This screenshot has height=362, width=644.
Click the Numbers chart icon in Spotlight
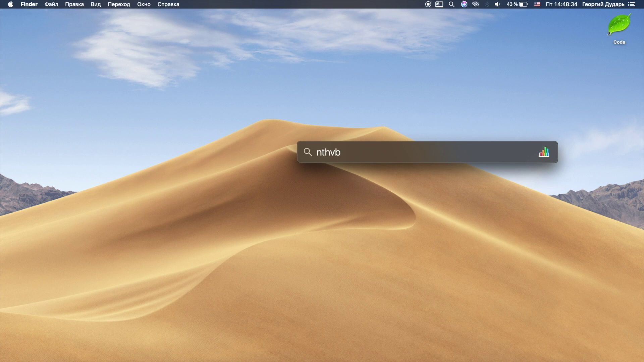tap(544, 152)
